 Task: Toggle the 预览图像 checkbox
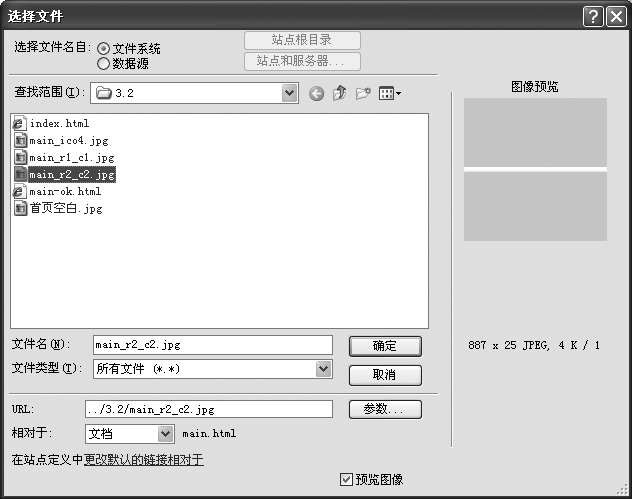point(346,479)
